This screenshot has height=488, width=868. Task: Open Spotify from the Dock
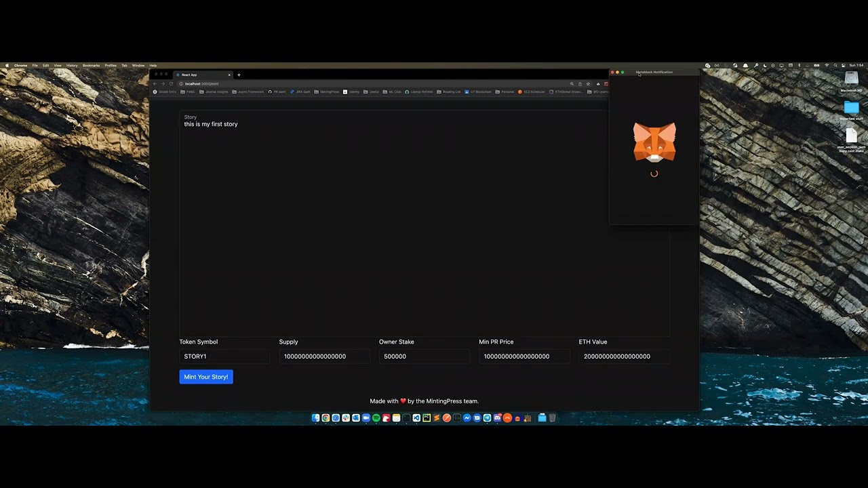(x=376, y=418)
